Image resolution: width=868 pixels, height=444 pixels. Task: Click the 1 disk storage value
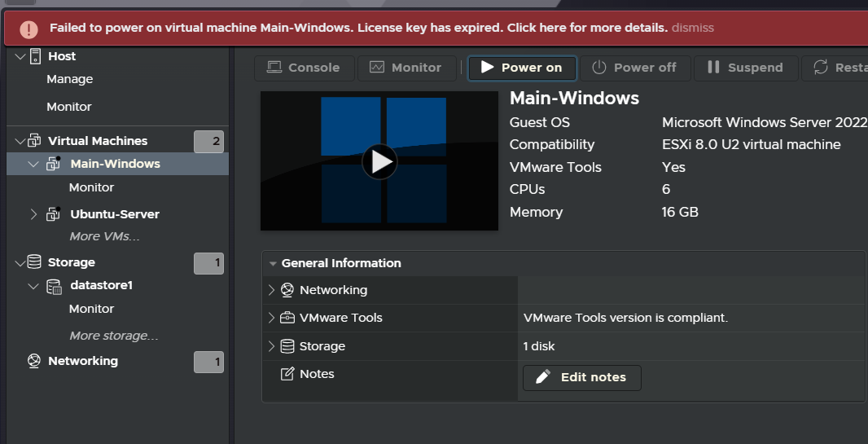click(x=538, y=346)
